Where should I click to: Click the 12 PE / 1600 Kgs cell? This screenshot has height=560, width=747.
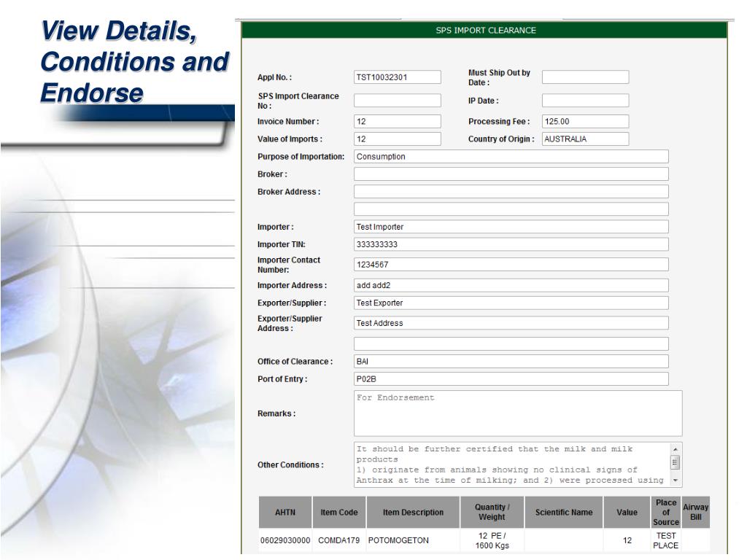pos(492,540)
